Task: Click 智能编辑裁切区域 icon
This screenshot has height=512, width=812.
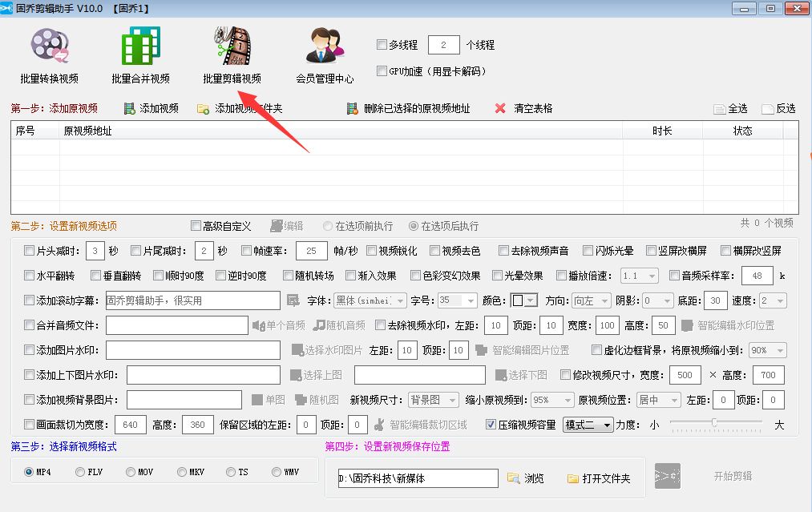Action: pyautogui.click(x=379, y=425)
